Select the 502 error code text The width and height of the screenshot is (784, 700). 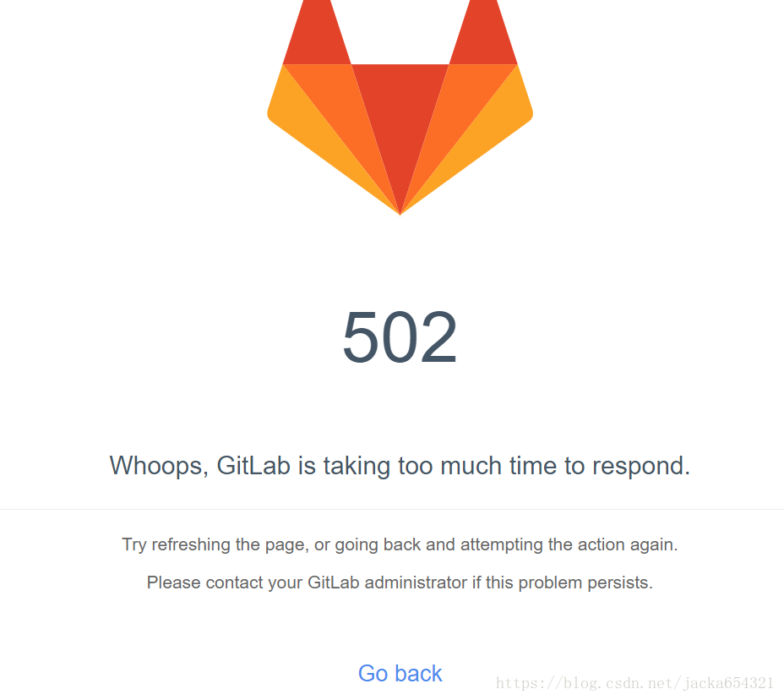[x=400, y=336]
